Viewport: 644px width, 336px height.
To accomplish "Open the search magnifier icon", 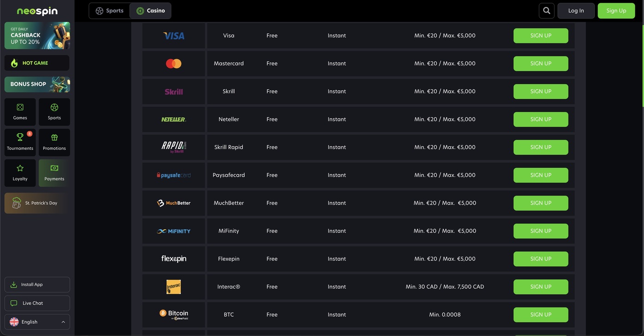I will pyautogui.click(x=546, y=11).
